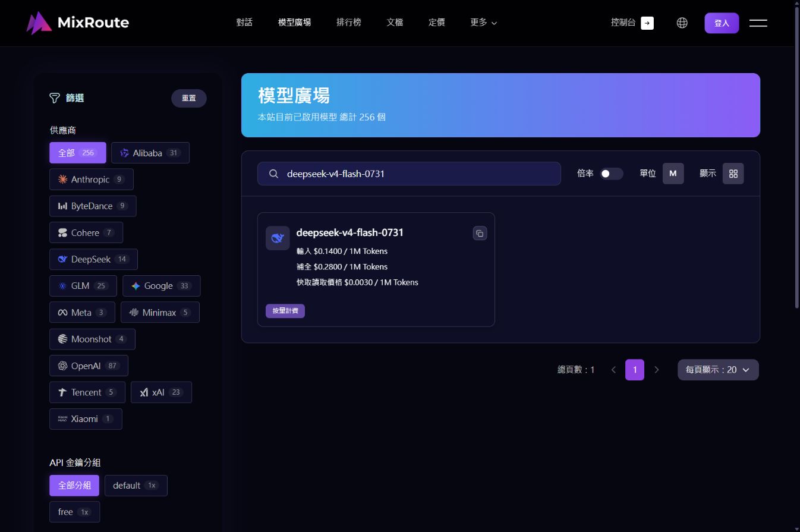Click the MixRoute logo icon
This screenshot has height=532, width=800.
coord(39,23)
